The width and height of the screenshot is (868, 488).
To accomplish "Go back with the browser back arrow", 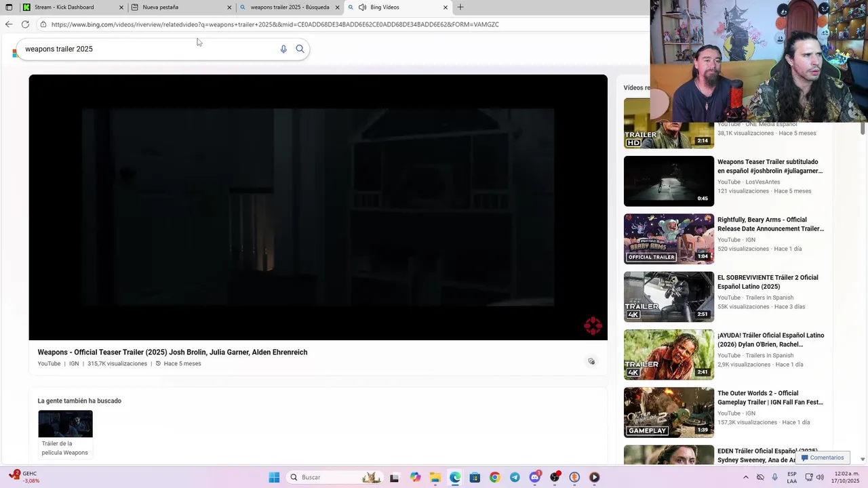I will (x=9, y=24).
